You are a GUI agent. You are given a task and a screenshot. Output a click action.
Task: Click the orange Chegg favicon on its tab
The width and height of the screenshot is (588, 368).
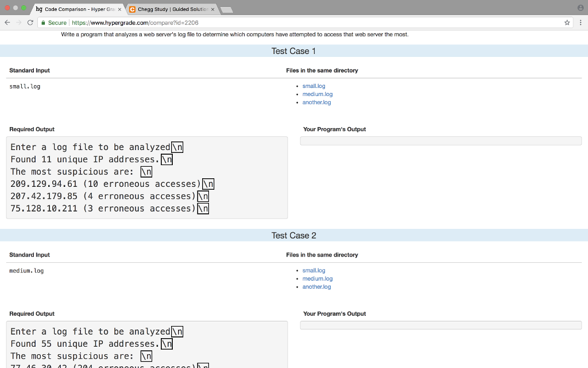coord(131,9)
